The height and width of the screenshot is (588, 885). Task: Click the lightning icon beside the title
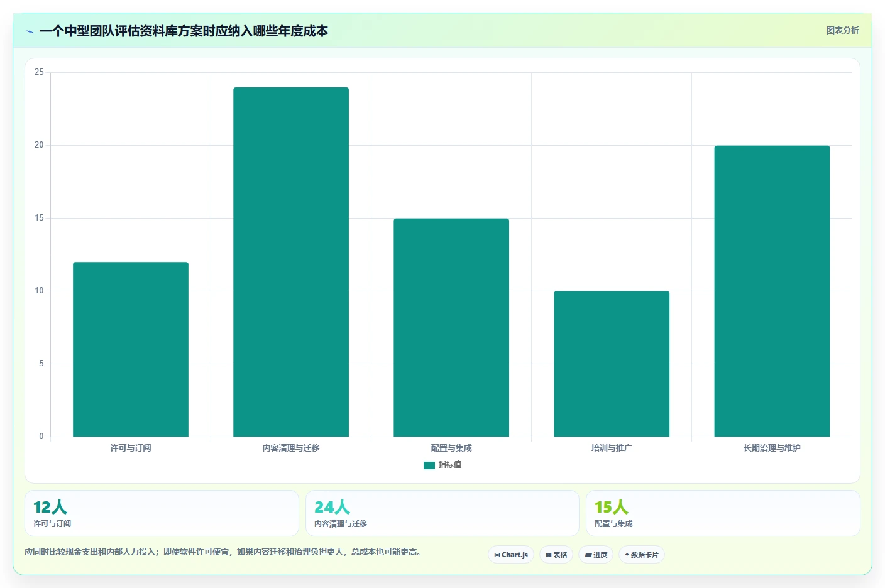(x=30, y=31)
